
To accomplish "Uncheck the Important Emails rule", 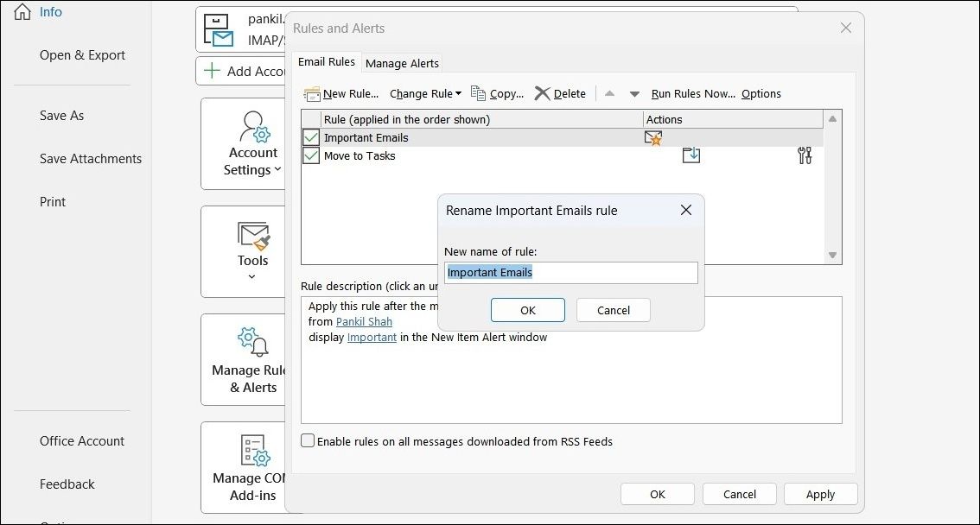I will (310, 136).
